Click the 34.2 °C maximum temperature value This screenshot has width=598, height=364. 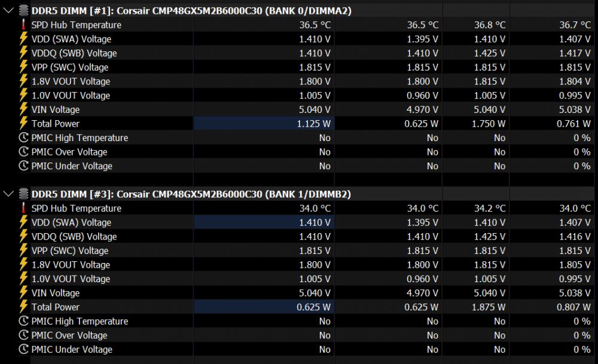pyautogui.click(x=490, y=208)
